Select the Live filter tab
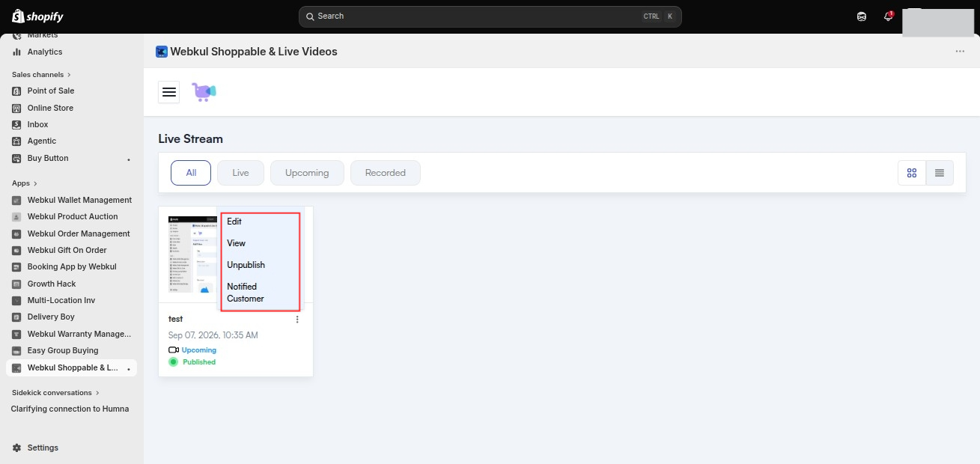 tap(240, 173)
